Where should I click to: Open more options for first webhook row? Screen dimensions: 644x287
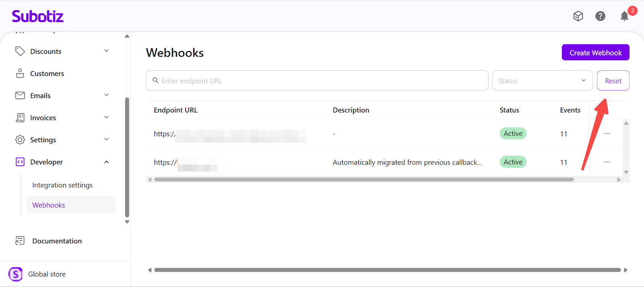tap(607, 133)
